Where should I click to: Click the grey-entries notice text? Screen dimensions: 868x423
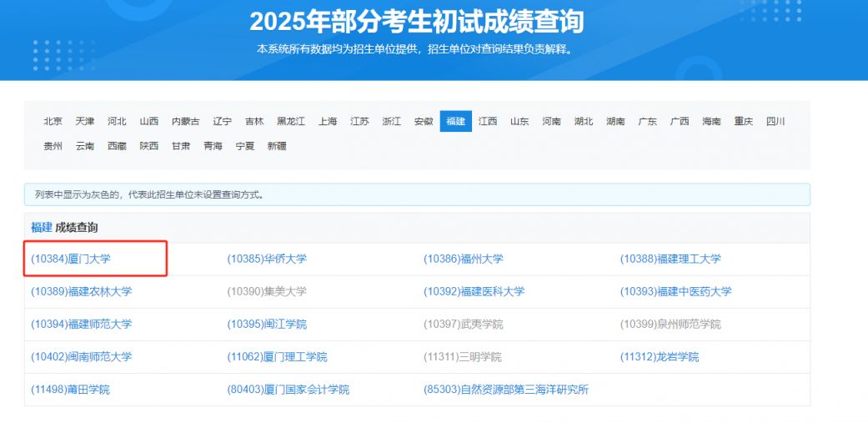pyautogui.click(x=149, y=195)
